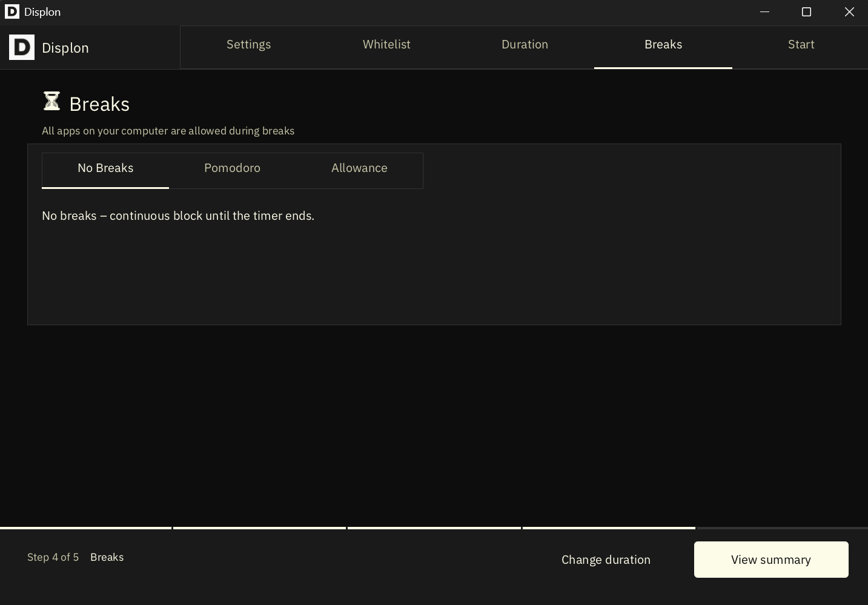Click the subtitle 'All apps on your computer are allowed during breaks'
The image size is (868, 605).
pos(168,131)
